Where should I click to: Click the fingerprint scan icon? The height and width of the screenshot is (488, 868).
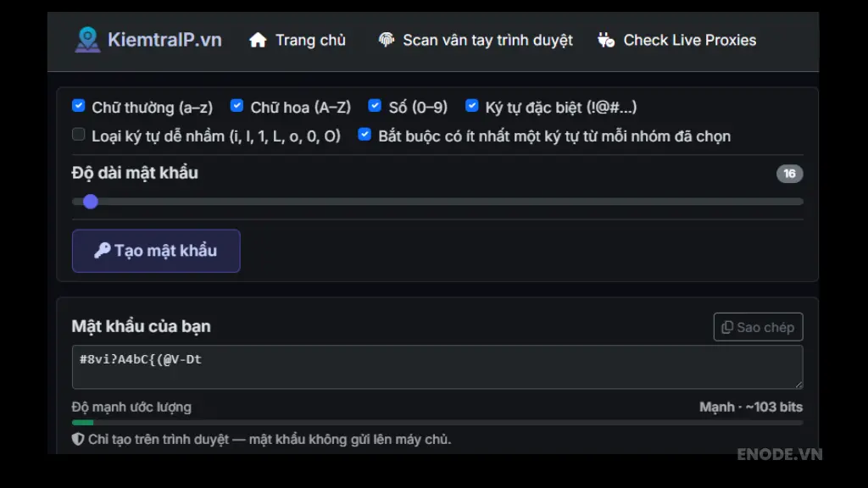tap(387, 40)
